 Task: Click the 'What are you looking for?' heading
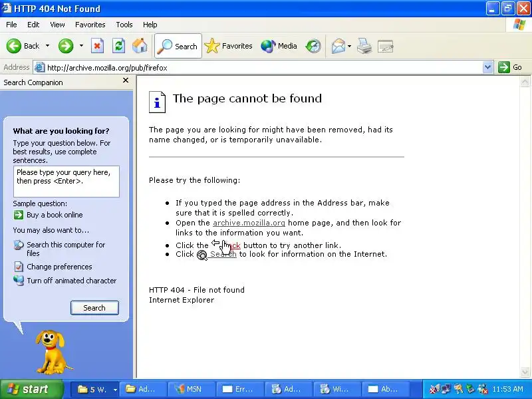tap(61, 131)
